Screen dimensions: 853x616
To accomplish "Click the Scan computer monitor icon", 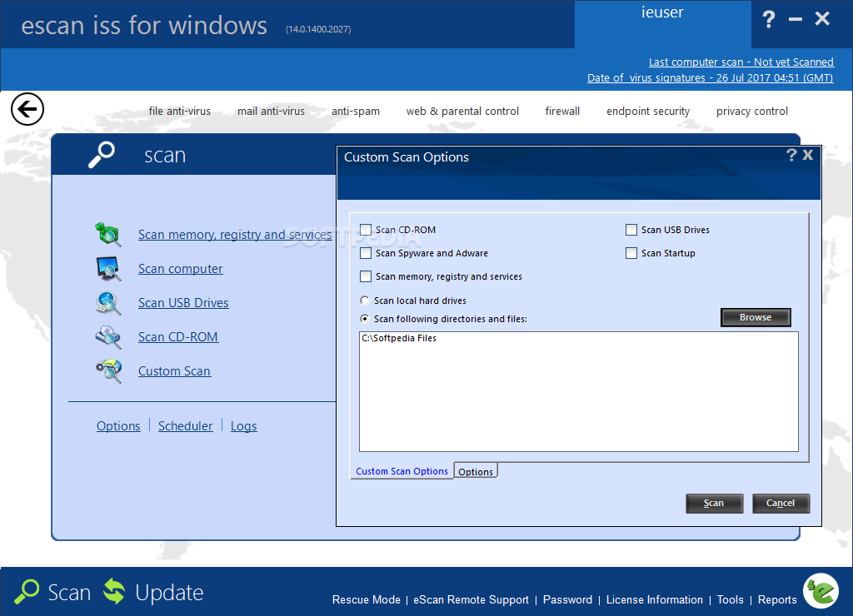I will [107, 268].
